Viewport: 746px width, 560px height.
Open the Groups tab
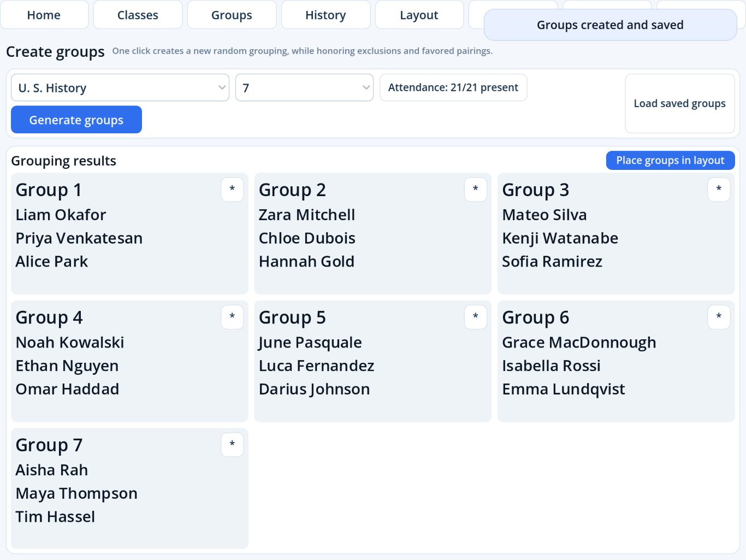[x=232, y=15]
